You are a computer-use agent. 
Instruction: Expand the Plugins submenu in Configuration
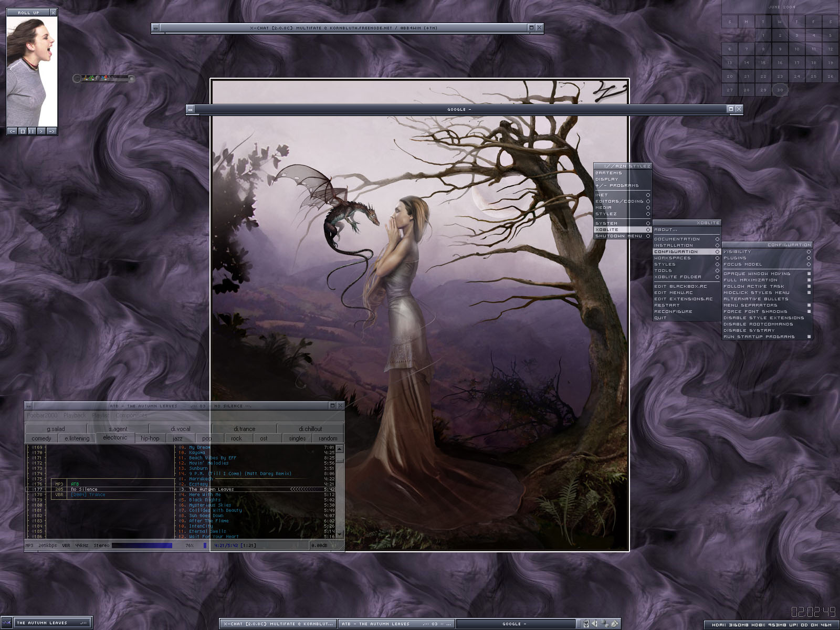767,258
